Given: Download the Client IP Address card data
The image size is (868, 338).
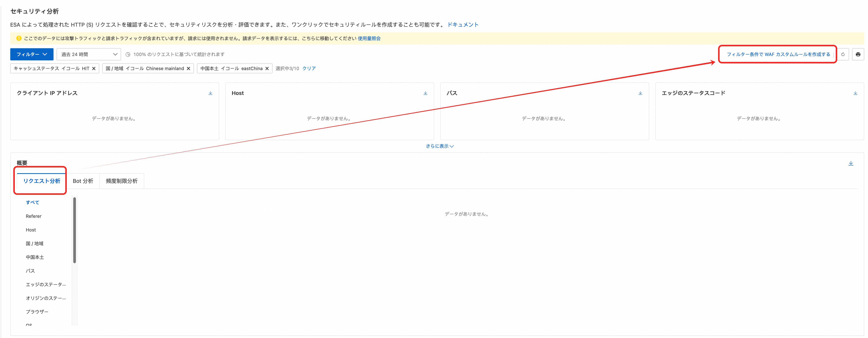Looking at the screenshot, I should [x=210, y=93].
